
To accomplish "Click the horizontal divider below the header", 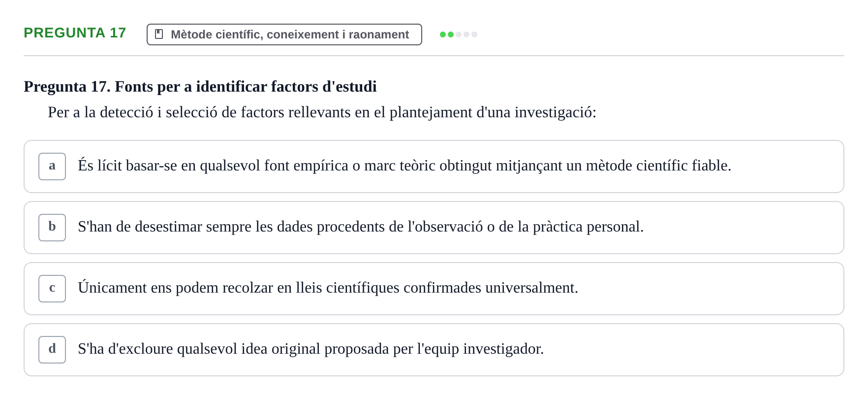I will [434, 56].
